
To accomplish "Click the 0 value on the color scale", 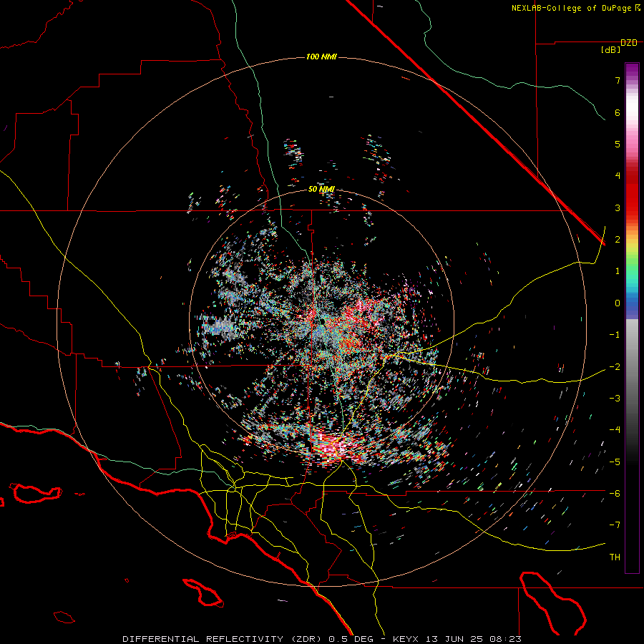I will point(618,303).
